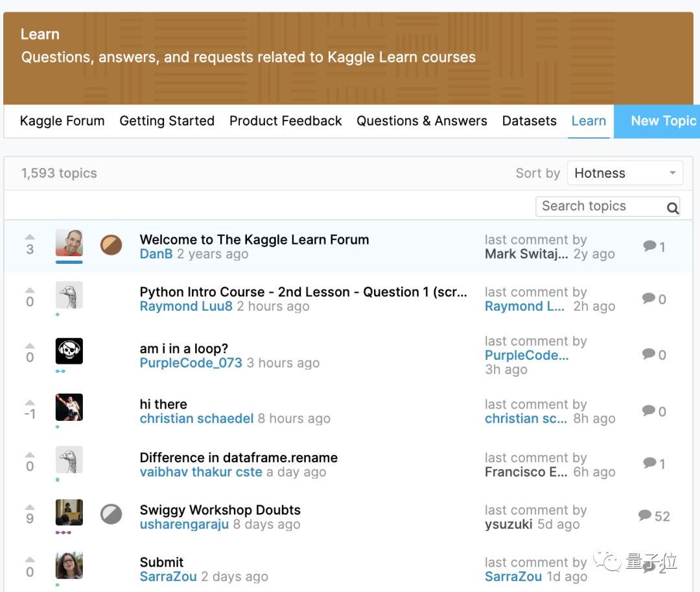Upvote the Welcome to The Kaggle Learn Forum topic
The height and width of the screenshot is (592, 700).
point(29,237)
